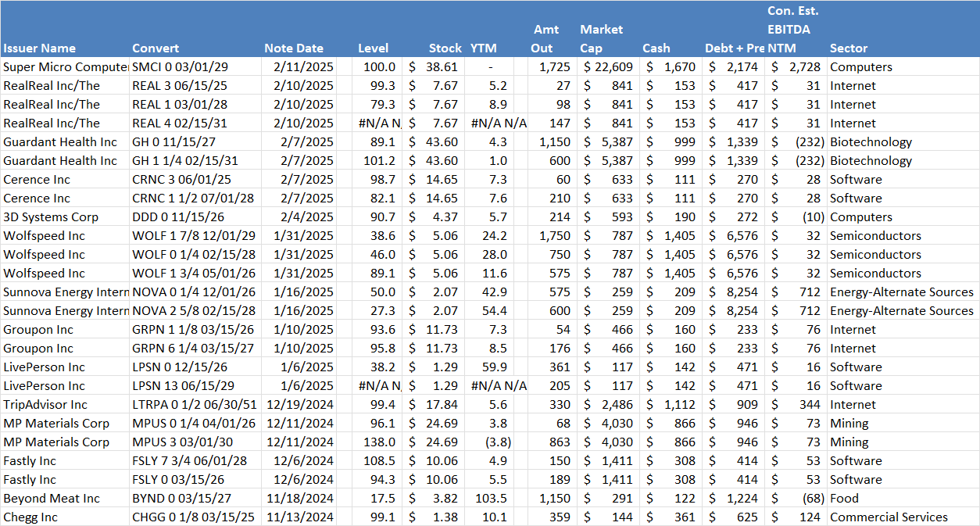This screenshot has width=980, height=526.
Task: Click the WOLF 1 7/8 12/01/29 cell
Action: [194, 236]
